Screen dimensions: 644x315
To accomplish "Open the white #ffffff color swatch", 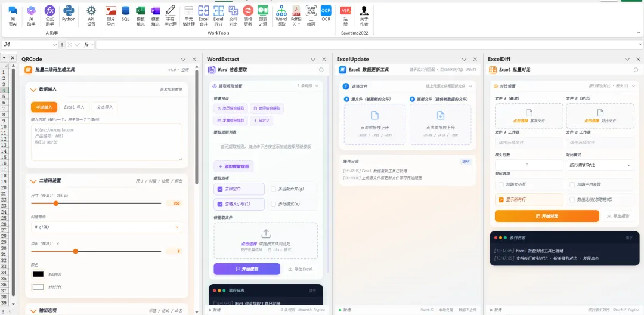I will pos(38,287).
